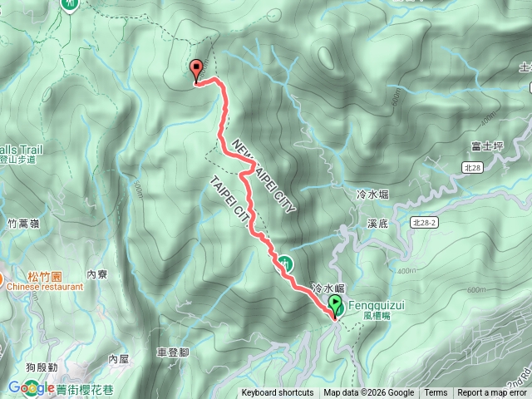Click the hiking icon at top left
This screenshot has height=399, width=532.
[70, 4]
